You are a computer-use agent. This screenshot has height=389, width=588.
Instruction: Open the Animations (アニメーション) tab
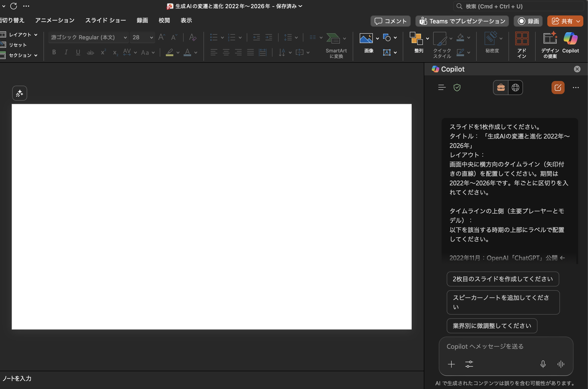point(54,20)
